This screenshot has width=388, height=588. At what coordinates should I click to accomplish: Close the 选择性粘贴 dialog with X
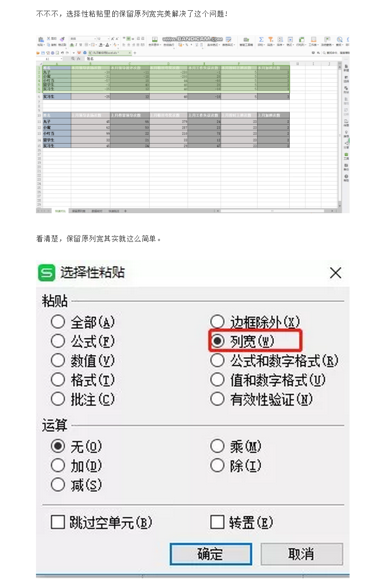click(x=335, y=273)
